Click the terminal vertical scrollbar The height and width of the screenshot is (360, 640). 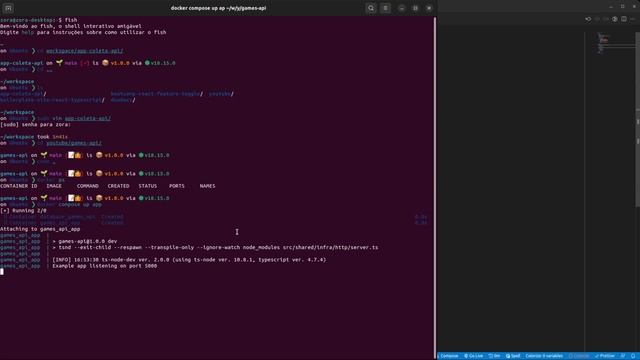[x=435, y=188]
